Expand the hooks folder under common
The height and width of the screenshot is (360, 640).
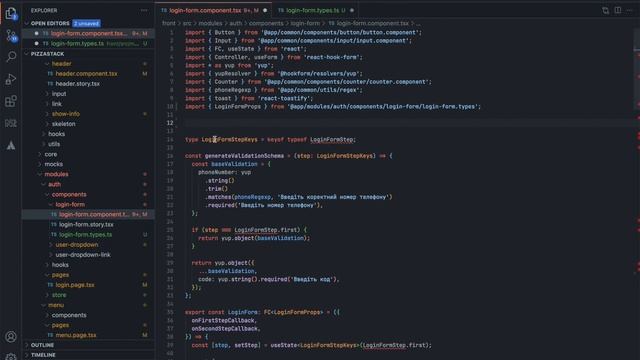[x=56, y=134]
